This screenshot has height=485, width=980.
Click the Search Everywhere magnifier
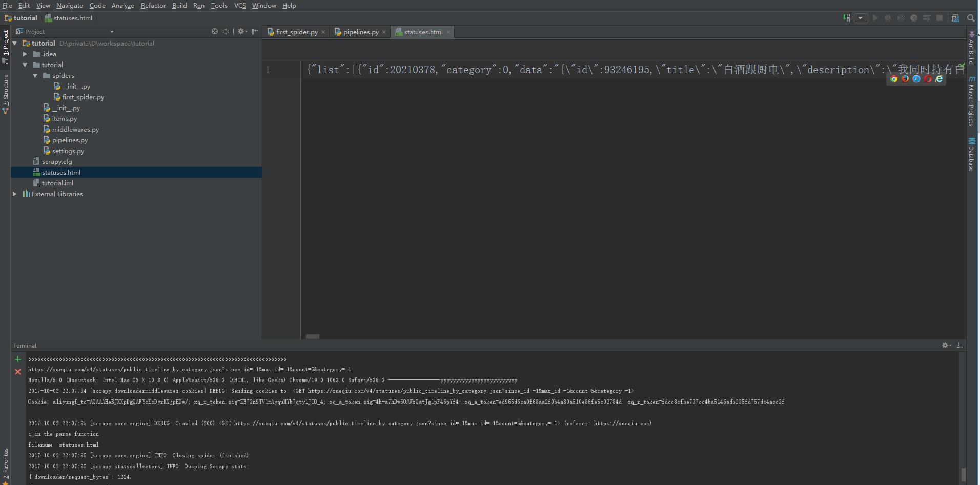(971, 18)
